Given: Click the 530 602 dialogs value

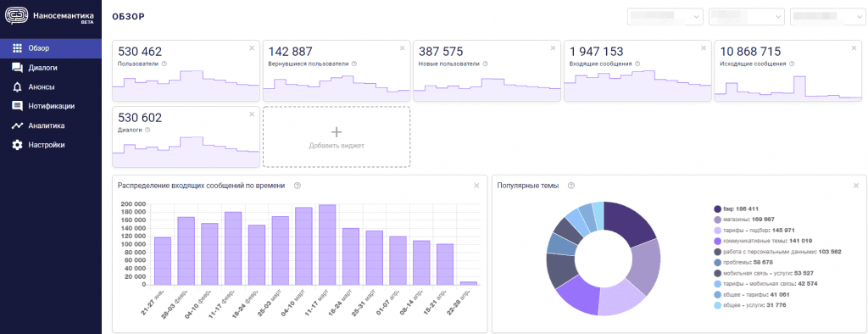Looking at the screenshot, I should [140, 118].
